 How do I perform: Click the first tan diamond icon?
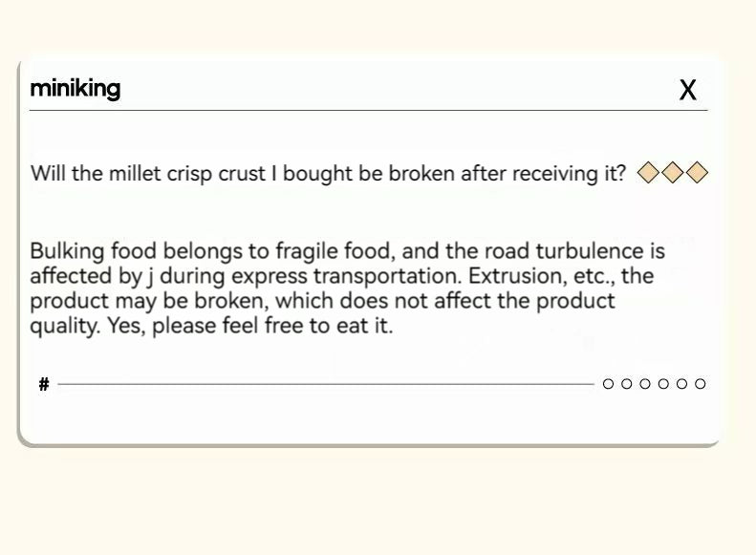[x=648, y=173]
